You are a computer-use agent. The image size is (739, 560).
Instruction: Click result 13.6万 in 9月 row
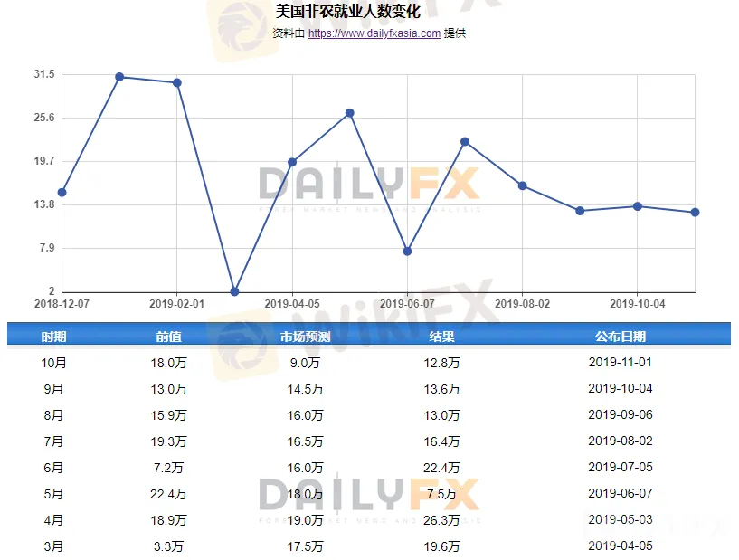point(441,389)
